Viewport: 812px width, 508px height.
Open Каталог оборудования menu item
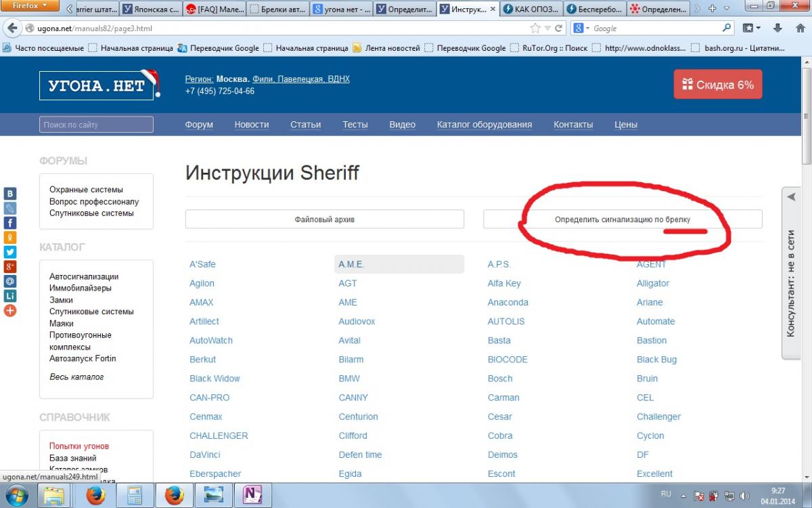point(484,125)
